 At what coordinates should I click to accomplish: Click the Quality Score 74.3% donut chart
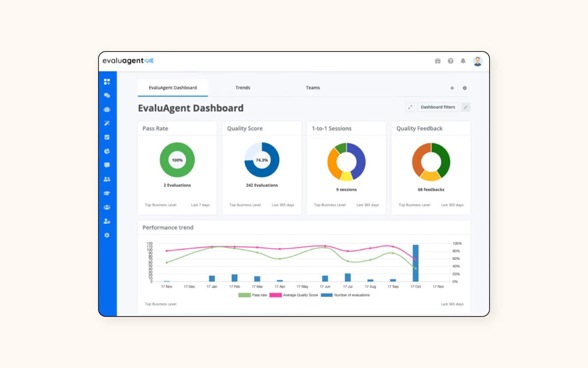click(262, 160)
